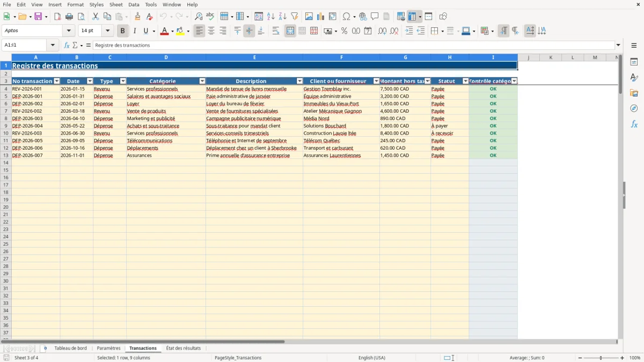Image resolution: width=644 pixels, height=362 pixels.
Task: Click Clone Formatting paintbrush icon
Action: pos(137,17)
